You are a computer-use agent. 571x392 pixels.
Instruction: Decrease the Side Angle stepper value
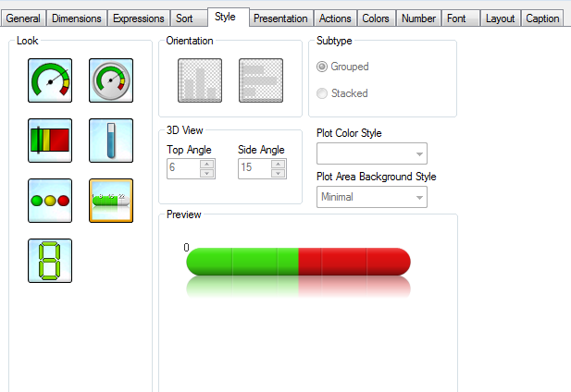[x=279, y=172]
